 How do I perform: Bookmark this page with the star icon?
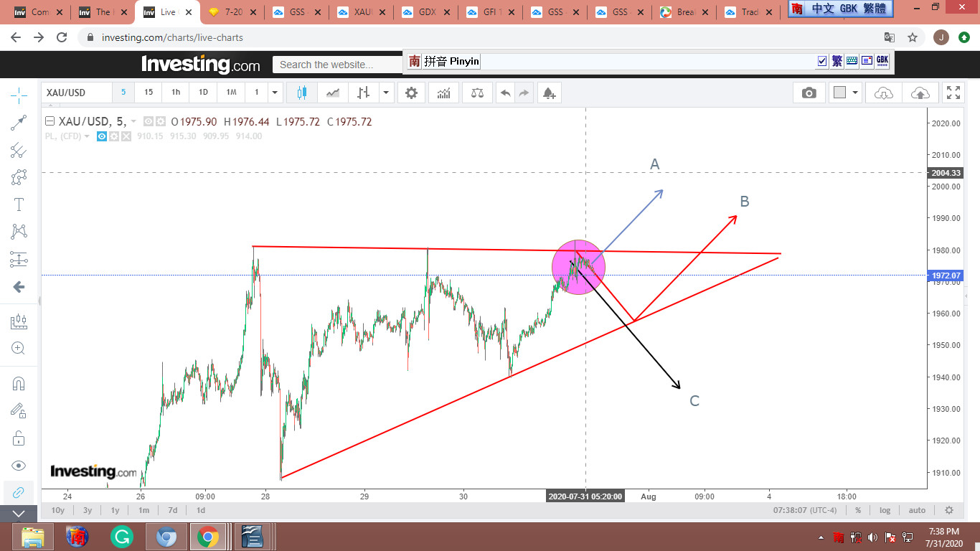pos(913,37)
